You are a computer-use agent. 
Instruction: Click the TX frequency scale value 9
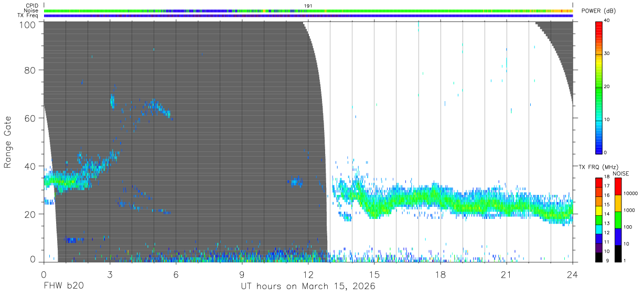click(x=608, y=260)
